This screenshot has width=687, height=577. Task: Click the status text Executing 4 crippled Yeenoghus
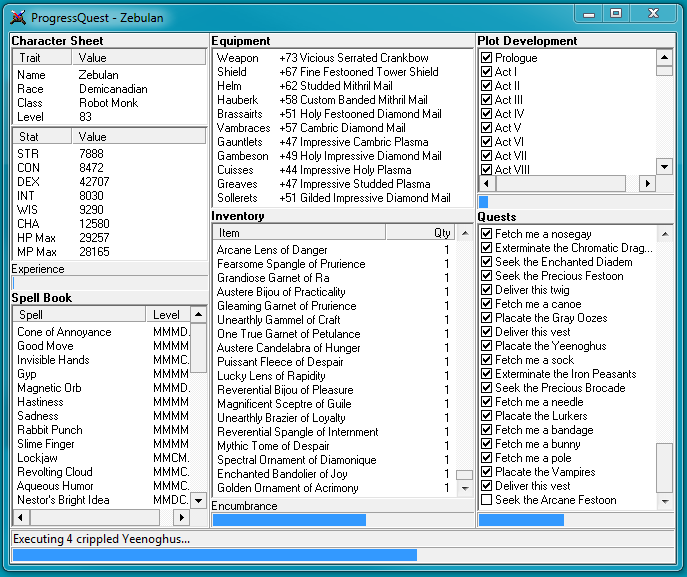pyautogui.click(x=102, y=538)
